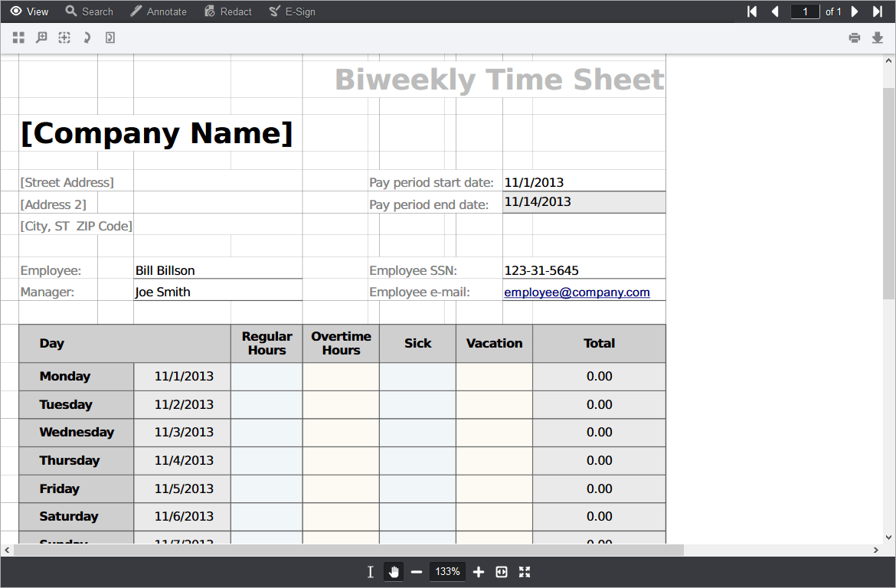This screenshot has width=896, height=588.
Task: Click inside the page number field
Action: pyautogui.click(x=804, y=11)
